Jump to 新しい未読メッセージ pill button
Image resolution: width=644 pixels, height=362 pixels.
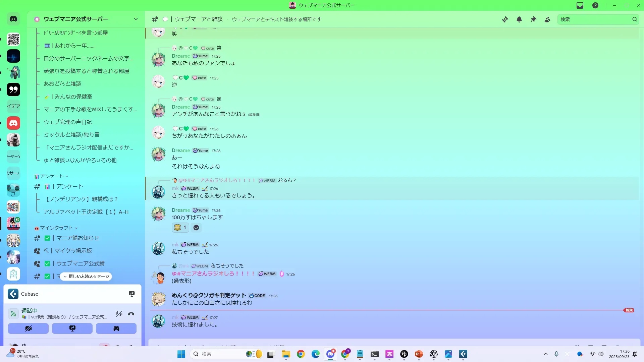click(86, 277)
